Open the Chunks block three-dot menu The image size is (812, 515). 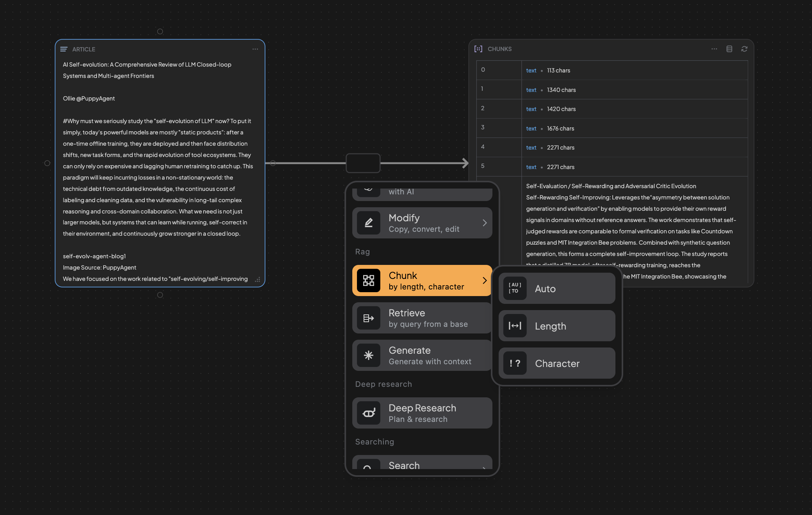tap(714, 49)
